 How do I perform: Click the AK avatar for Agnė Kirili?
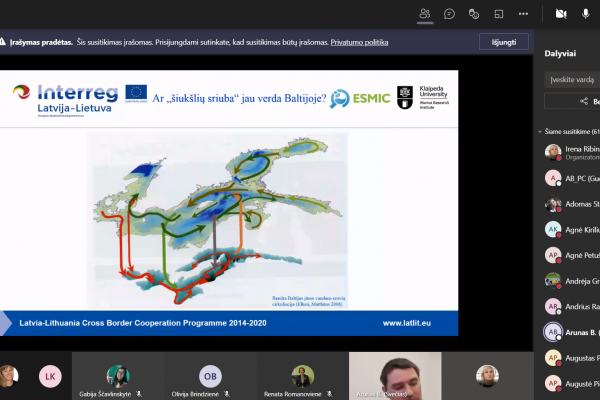553,230
